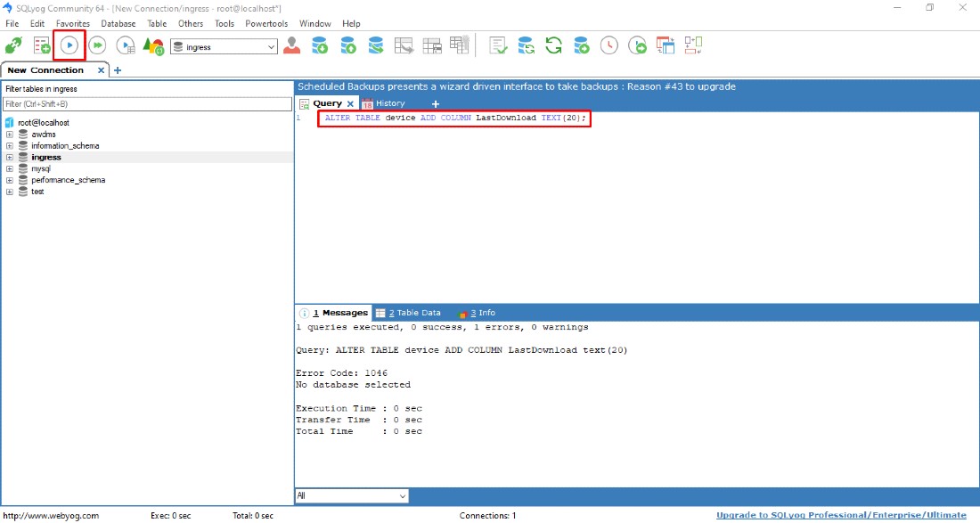Add a new query tab with plus
This screenshot has width=980, height=523.
[x=436, y=103]
